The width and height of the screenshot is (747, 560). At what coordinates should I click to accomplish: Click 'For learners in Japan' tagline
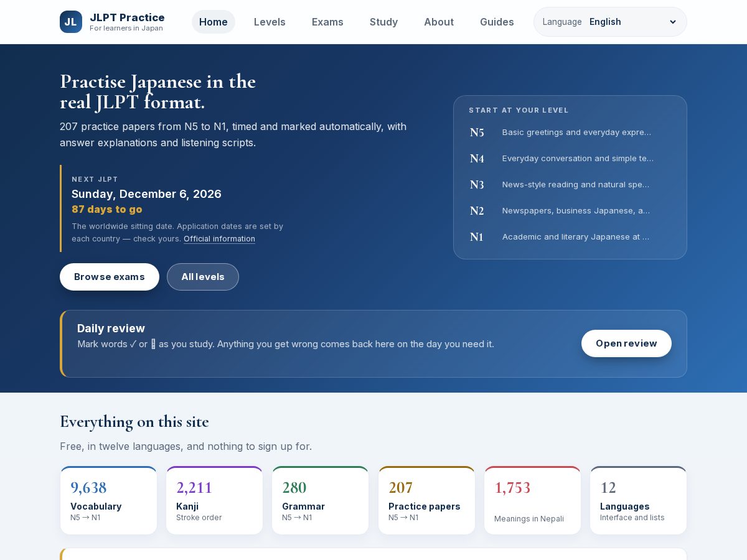(x=126, y=29)
